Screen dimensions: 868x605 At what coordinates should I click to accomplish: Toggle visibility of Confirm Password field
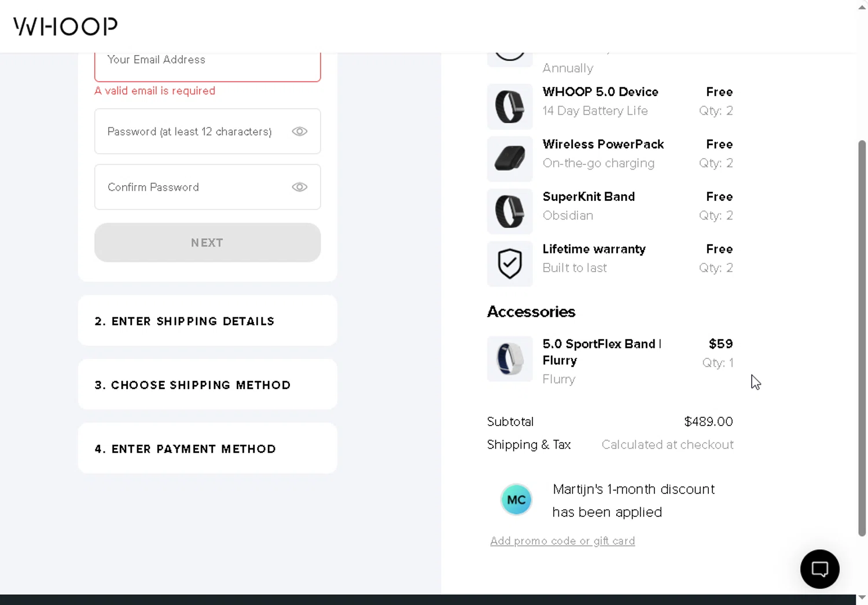299,187
